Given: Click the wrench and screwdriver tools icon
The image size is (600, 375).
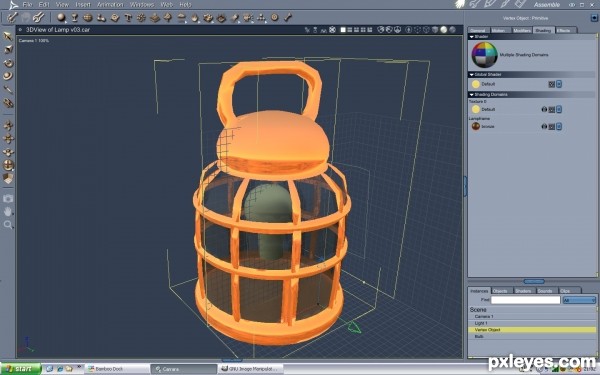Looking at the screenshot, I should tap(38, 17).
